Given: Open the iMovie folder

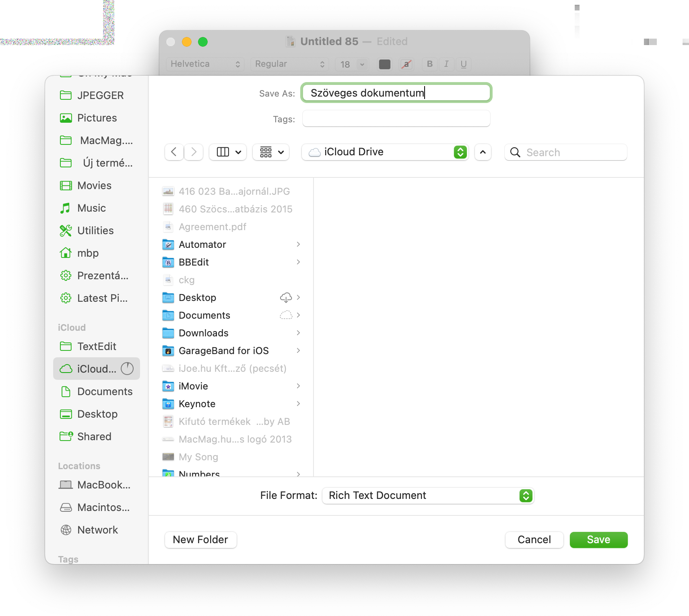Looking at the screenshot, I should 231,386.
